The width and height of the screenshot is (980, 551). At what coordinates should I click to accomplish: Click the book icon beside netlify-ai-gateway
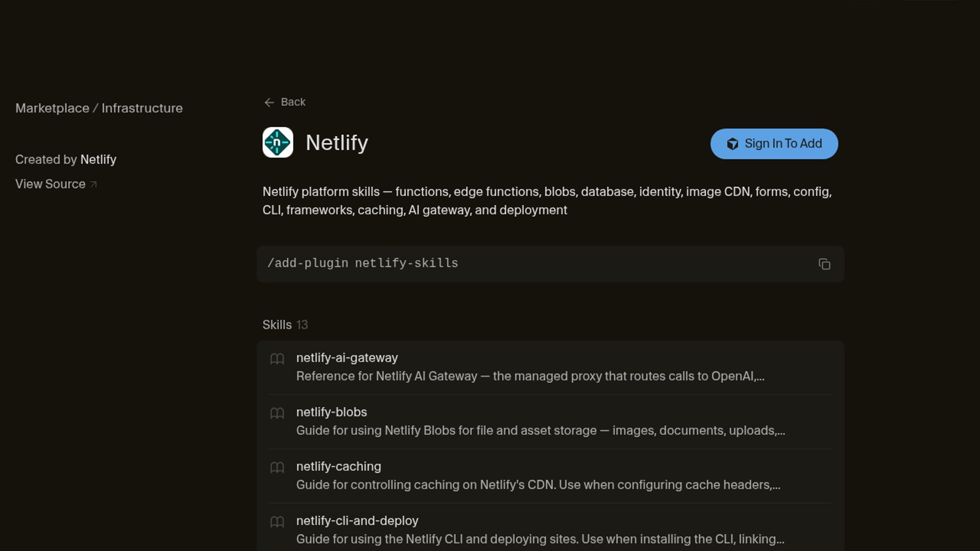[277, 359]
